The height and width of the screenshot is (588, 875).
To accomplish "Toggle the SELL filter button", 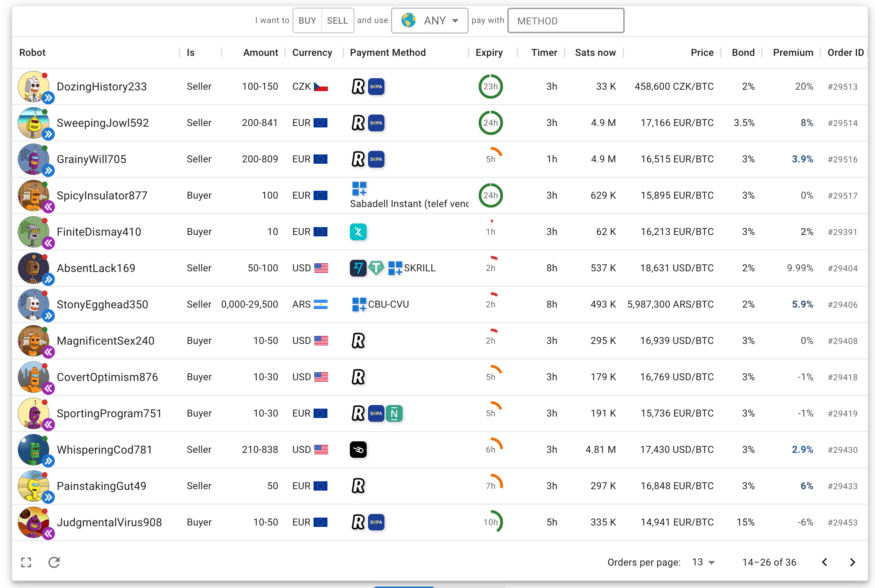I will 337,21.
